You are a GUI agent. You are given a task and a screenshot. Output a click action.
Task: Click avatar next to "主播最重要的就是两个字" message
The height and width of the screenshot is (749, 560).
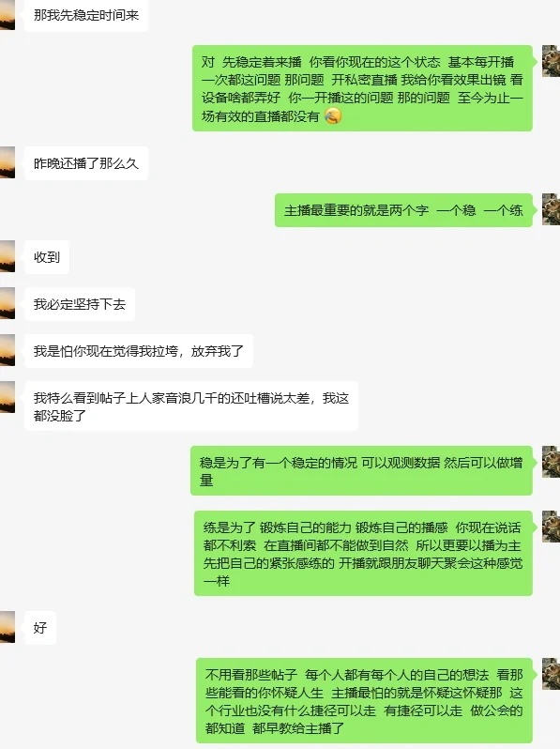pyautogui.click(x=551, y=209)
